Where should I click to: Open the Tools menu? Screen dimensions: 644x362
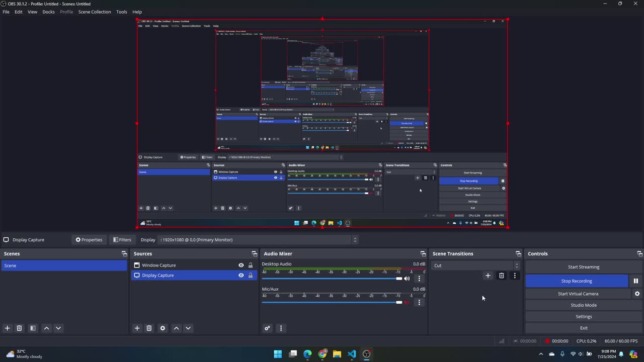click(x=122, y=12)
